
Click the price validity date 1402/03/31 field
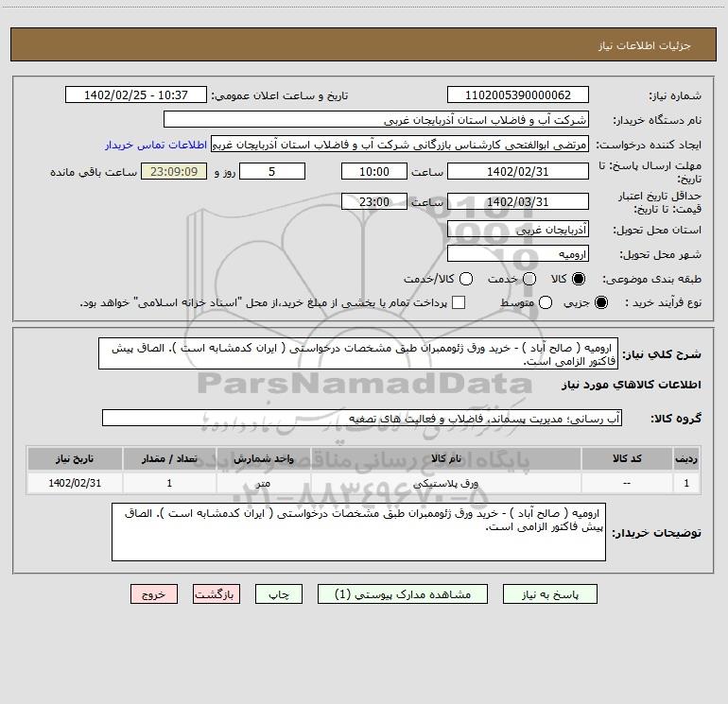click(x=518, y=201)
